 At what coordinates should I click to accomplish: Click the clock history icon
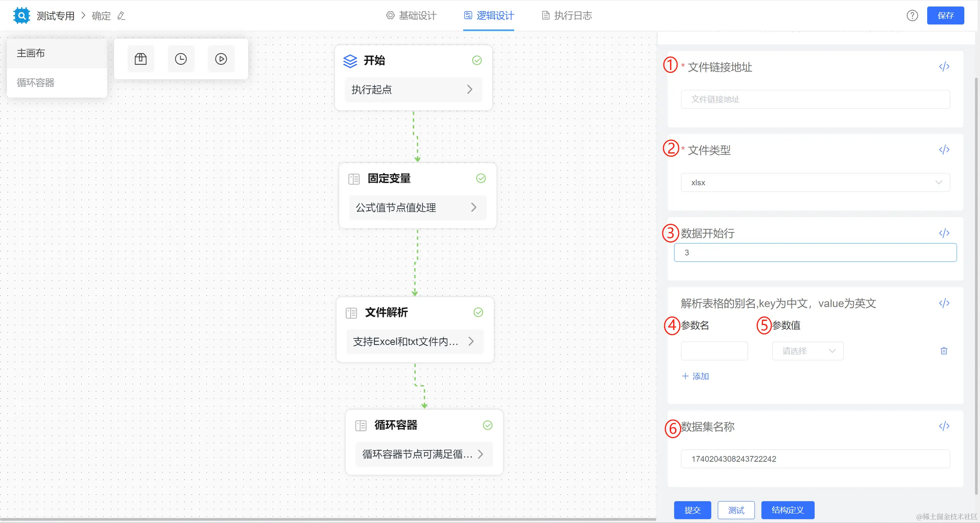point(181,59)
